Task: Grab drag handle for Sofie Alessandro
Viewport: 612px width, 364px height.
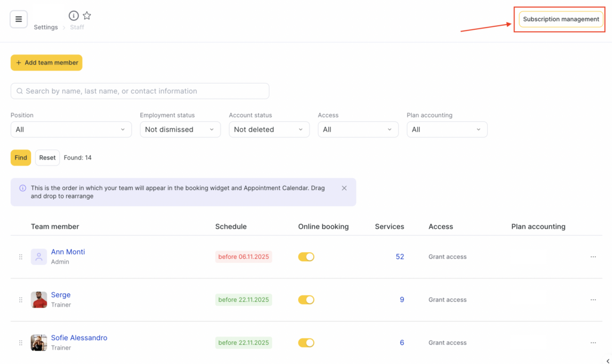Action: (20, 343)
